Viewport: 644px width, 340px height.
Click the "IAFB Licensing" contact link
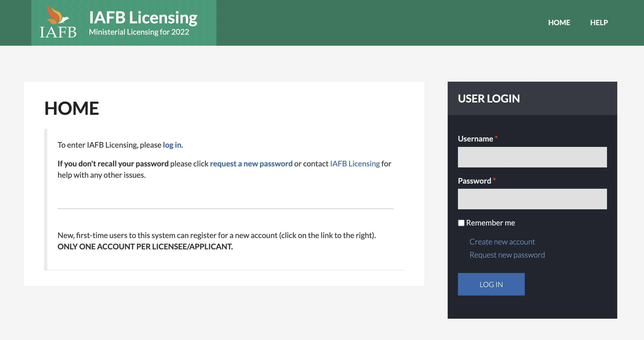pyautogui.click(x=355, y=164)
